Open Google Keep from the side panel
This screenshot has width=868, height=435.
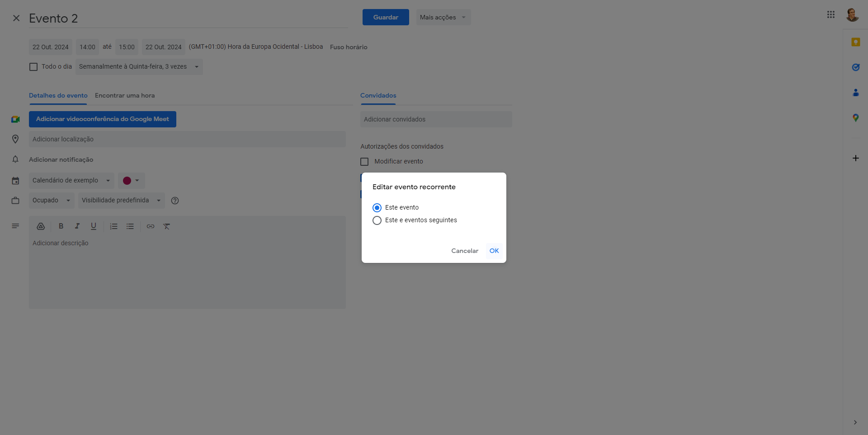point(855,42)
